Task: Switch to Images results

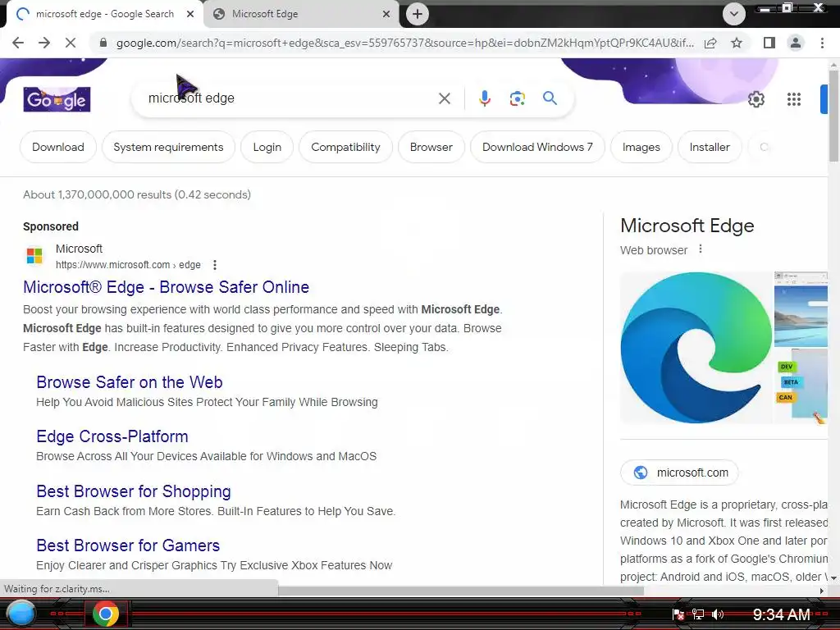Action: click(641, 147)
